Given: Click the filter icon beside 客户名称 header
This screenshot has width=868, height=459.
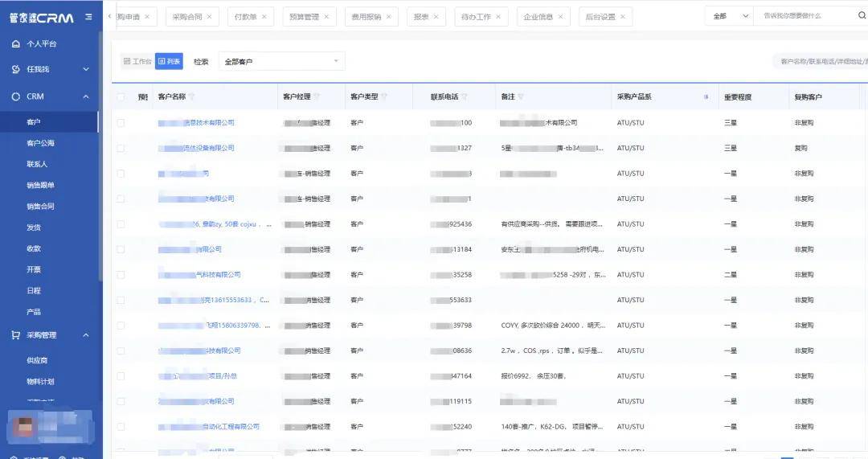Looking at the screenshot, I should pyautogui.click(x=191, y=97).
